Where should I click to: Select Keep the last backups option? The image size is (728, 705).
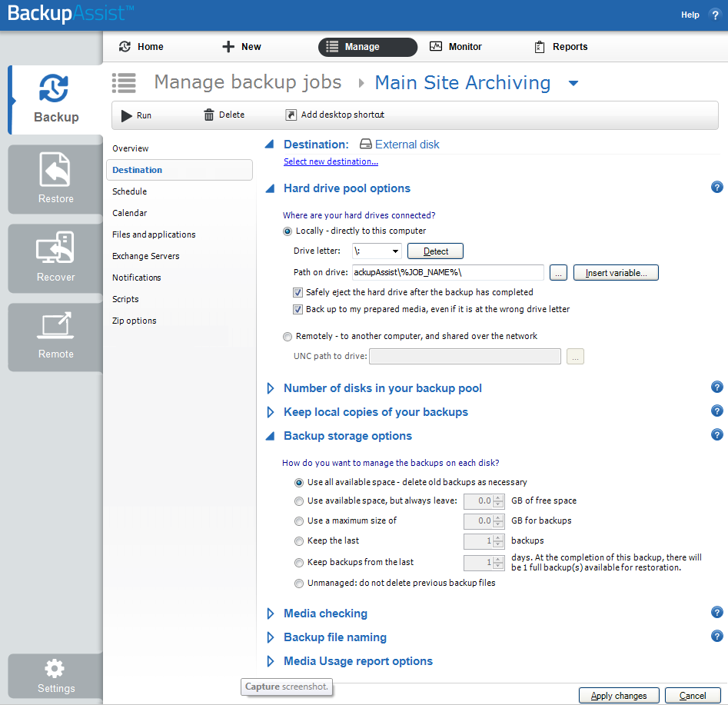tap(299, 541)
